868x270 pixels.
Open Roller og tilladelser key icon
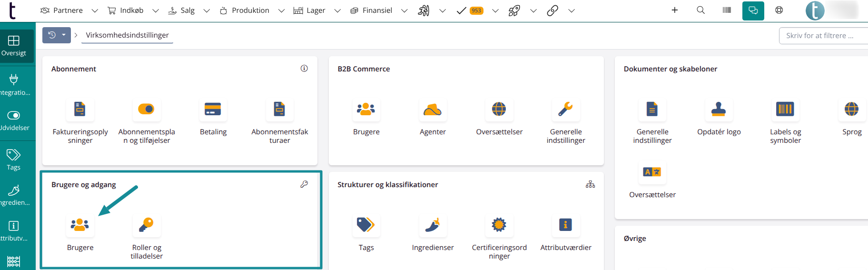pyautogui.click(x=147, y=225)
